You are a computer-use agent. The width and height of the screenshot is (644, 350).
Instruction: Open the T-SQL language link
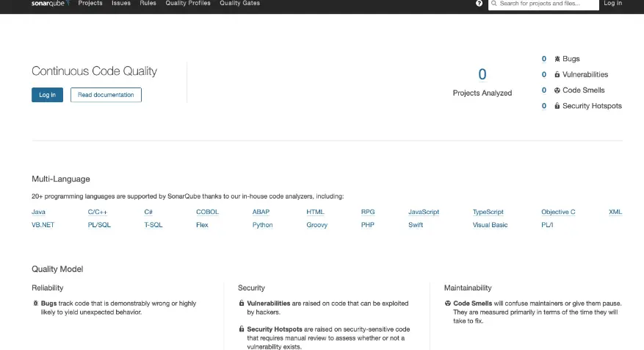[153, 225]
